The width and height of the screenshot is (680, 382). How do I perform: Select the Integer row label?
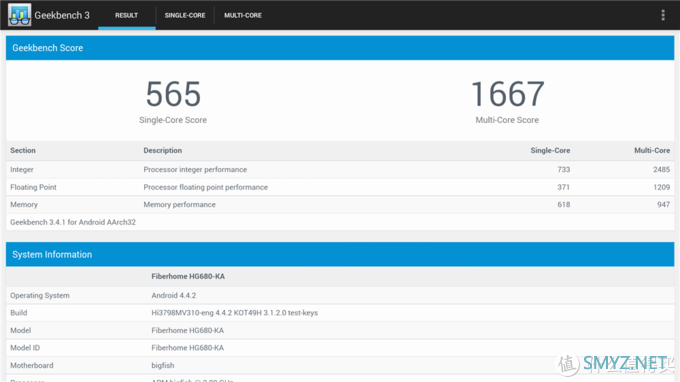pyautogui.click(x=22, y=170)
